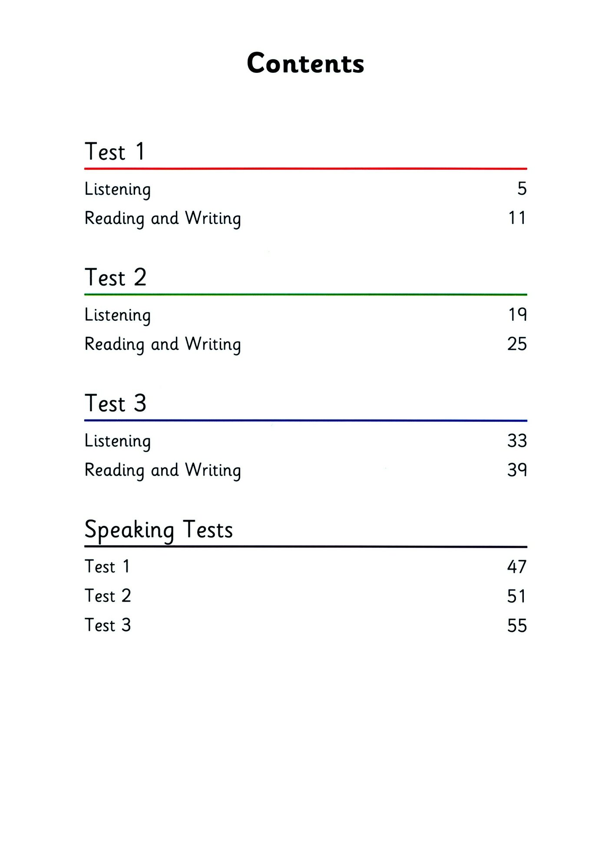Select Speaking Test 3 entry
Screen dimensions: 605x868
107,625
